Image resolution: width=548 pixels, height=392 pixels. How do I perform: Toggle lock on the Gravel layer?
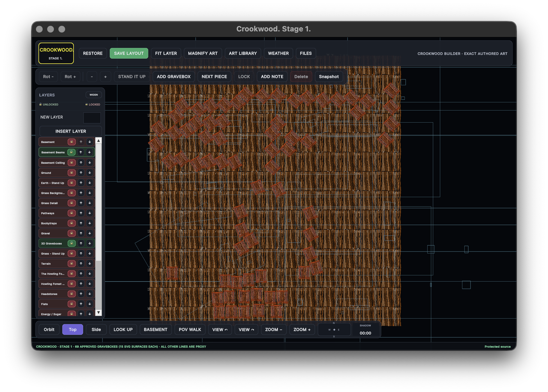point(72,233)
